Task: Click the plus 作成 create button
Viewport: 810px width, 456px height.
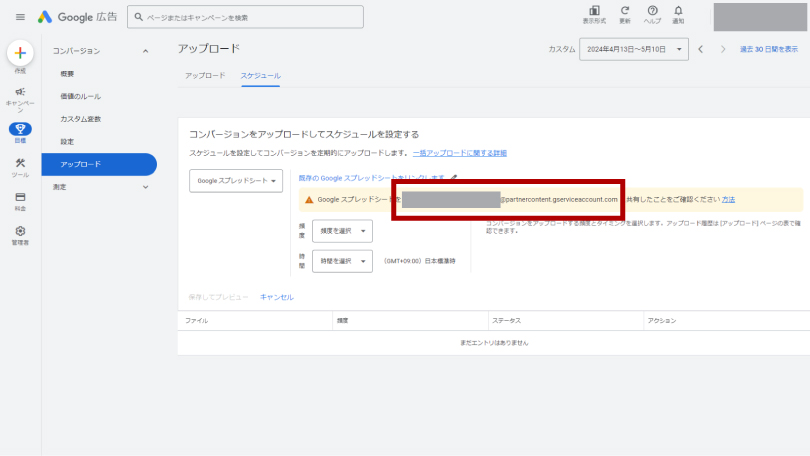Action: tap(20, 53)
